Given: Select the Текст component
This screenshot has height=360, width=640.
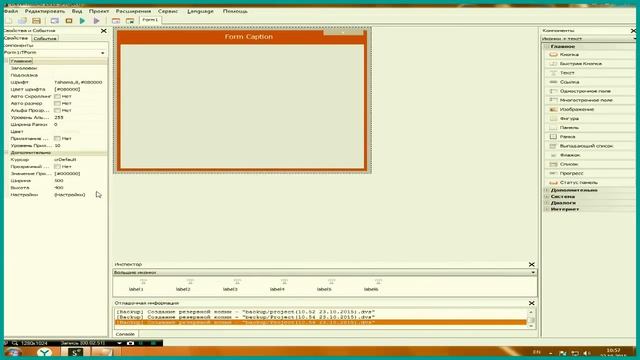Looking at the screenshot, I should (x=589, y=73).
